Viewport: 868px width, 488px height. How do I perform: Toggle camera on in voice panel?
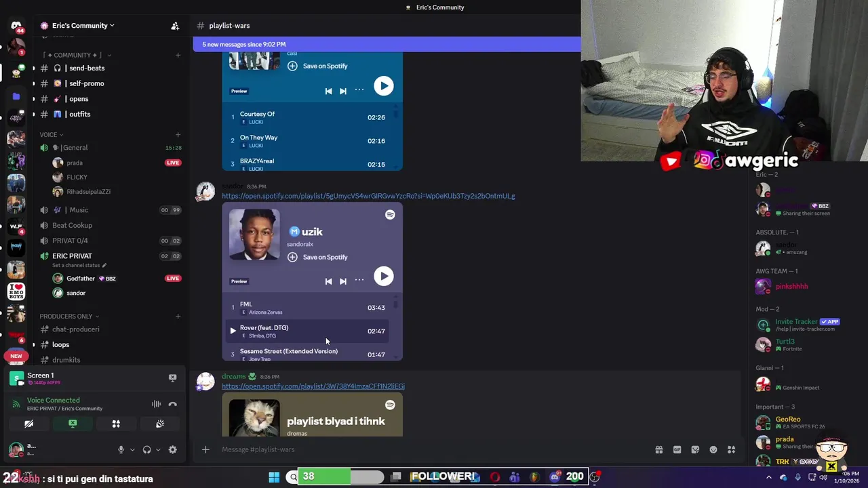tap(28, 424)
